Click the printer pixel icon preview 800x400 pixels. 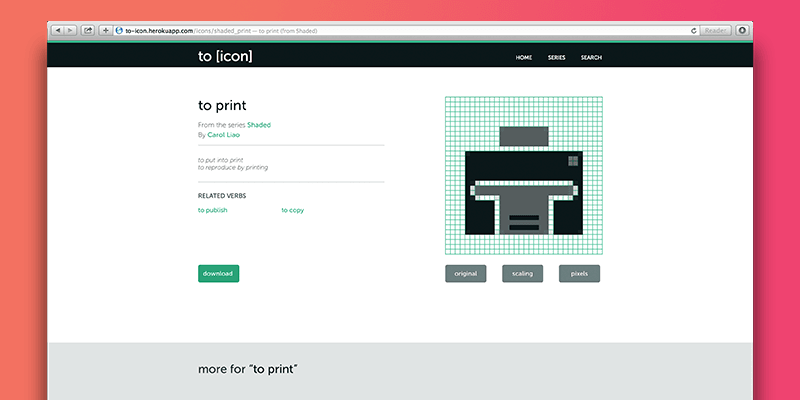coord(524,176)
